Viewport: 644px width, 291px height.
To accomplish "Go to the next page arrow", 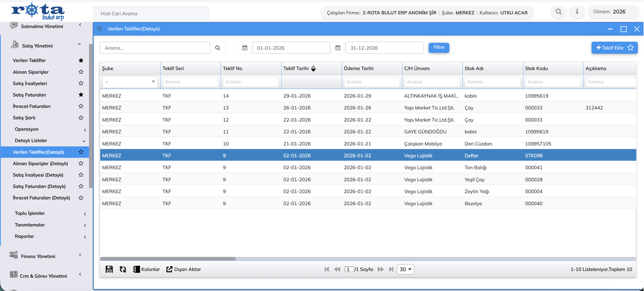I will click(380, 269).
